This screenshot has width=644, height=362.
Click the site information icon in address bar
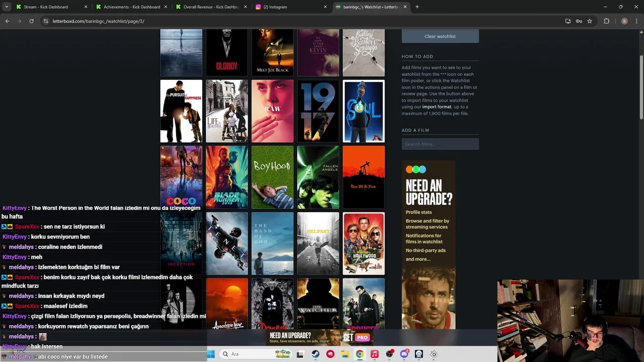point(46,21)
